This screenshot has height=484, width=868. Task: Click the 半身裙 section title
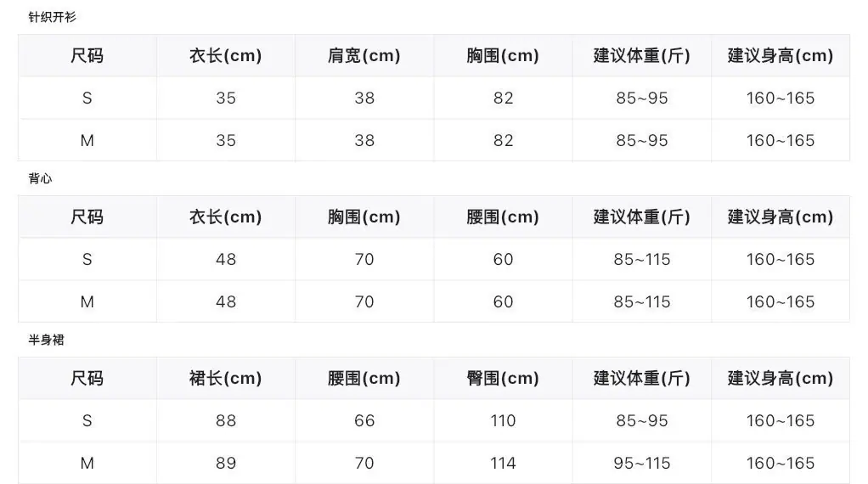pos(46,340)
